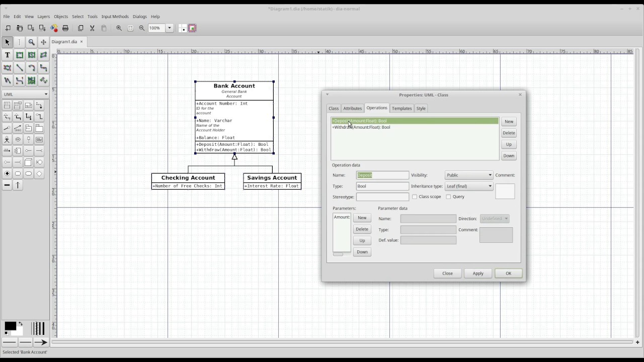Select the Polygon shape tool
This screenshot has height=362, width=644.
43,55
